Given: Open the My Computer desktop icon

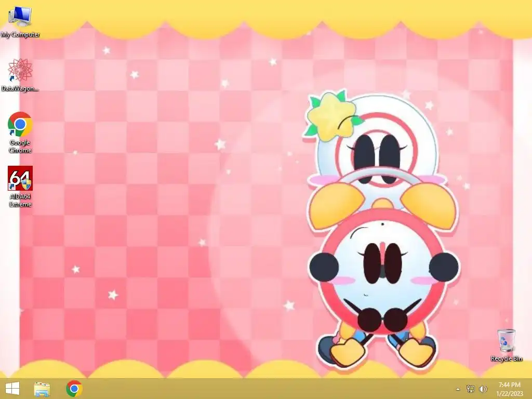Looking at the screenshot, I should click(20, 22).
